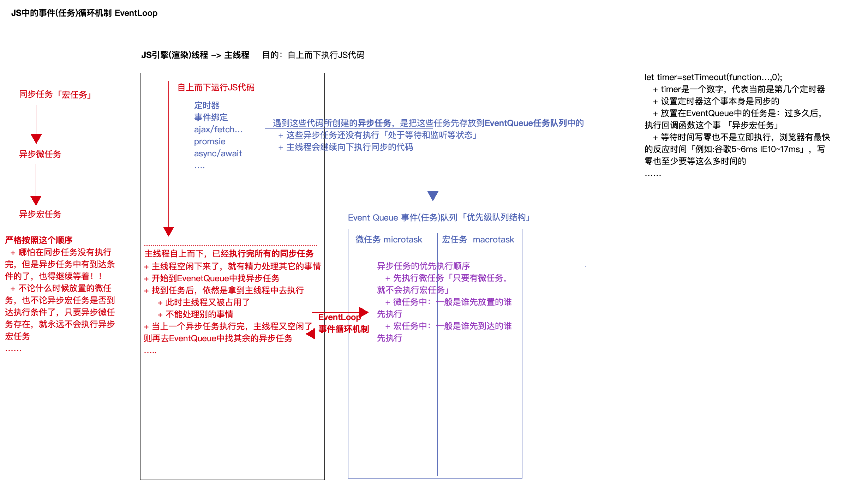This screenshot has height=487, width=868.
Task: Click the line '+ 开始到EvenetQueue中找异步任务'
Action: [x=211, y=278]
